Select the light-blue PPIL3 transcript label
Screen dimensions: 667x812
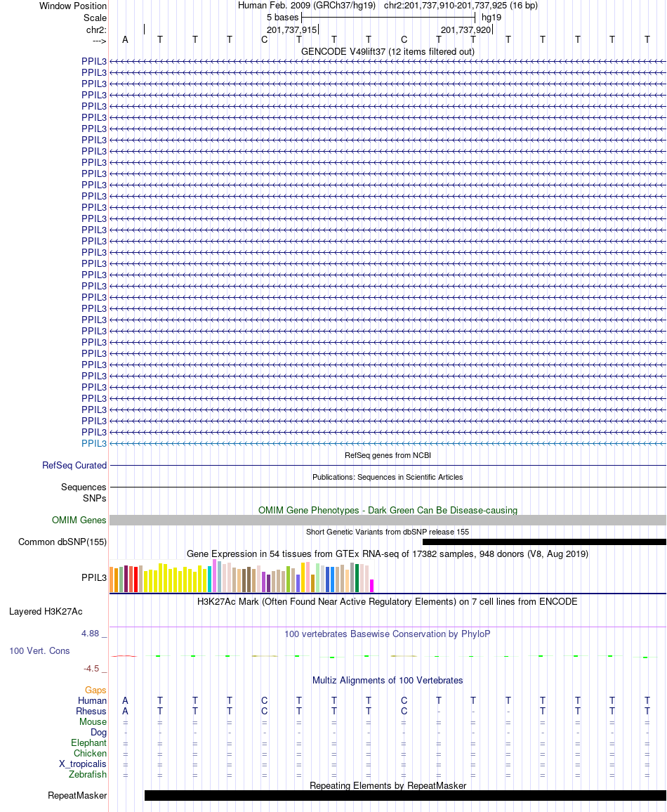(93, 444)
